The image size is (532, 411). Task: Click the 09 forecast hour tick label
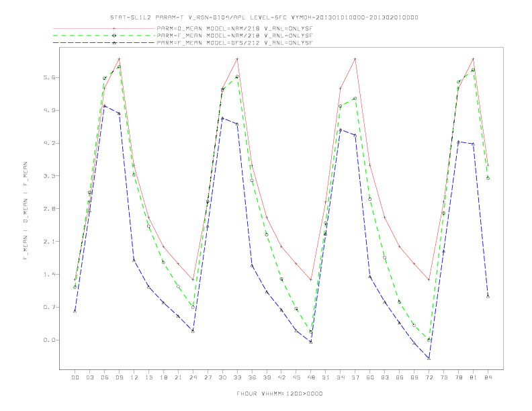(x=119, y=377)
